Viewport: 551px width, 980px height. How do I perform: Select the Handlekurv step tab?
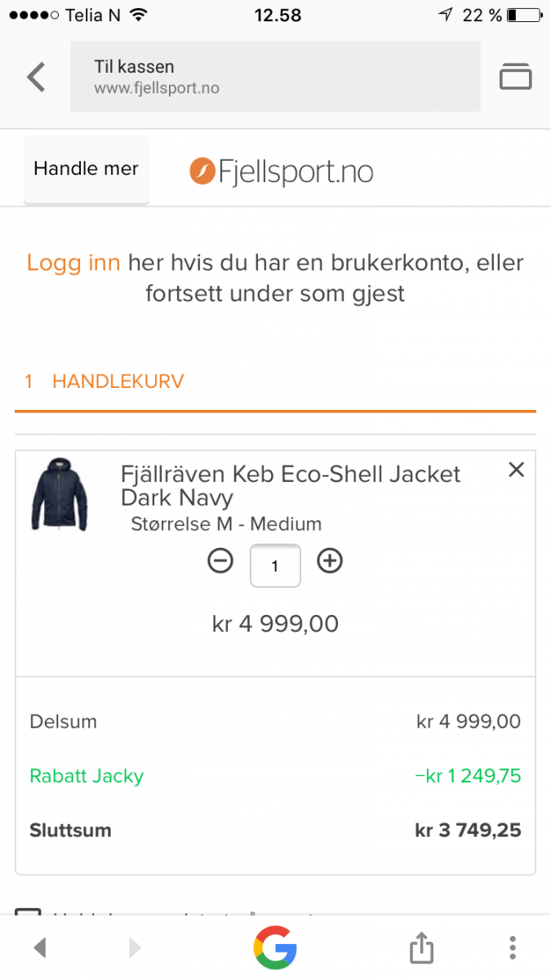104,381
